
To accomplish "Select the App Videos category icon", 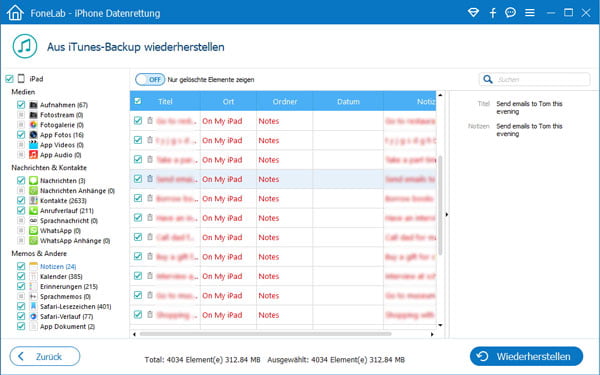I will point(33,145).
